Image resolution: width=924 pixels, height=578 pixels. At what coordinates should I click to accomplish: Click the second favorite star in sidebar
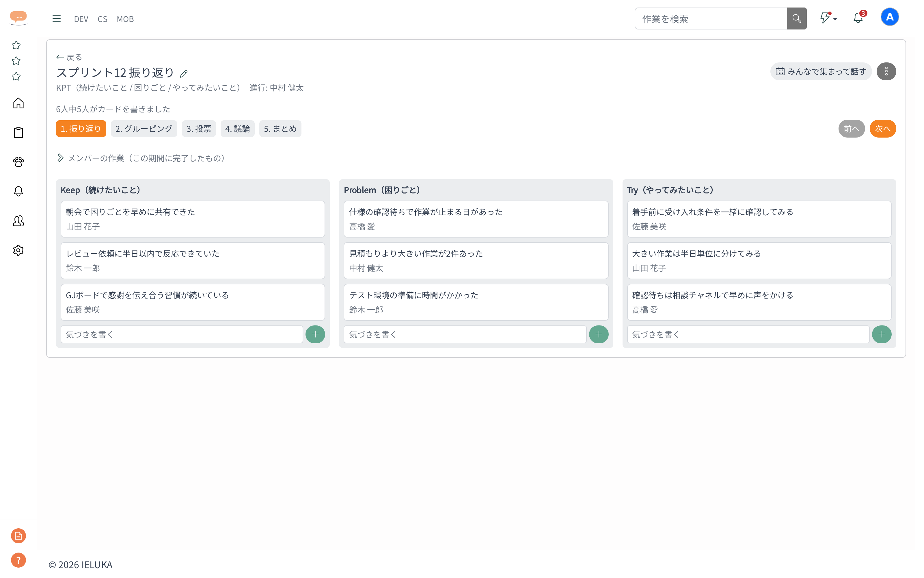tap(16, 61)
